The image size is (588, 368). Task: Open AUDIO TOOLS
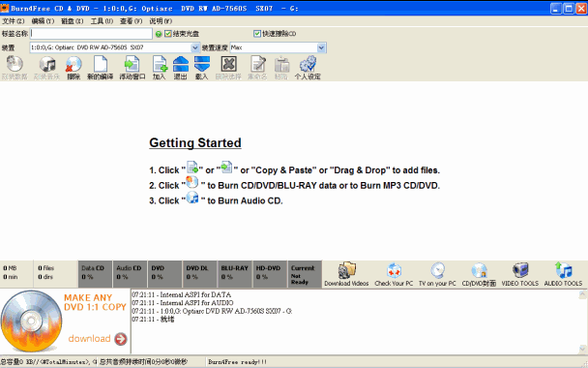(563, 274)
